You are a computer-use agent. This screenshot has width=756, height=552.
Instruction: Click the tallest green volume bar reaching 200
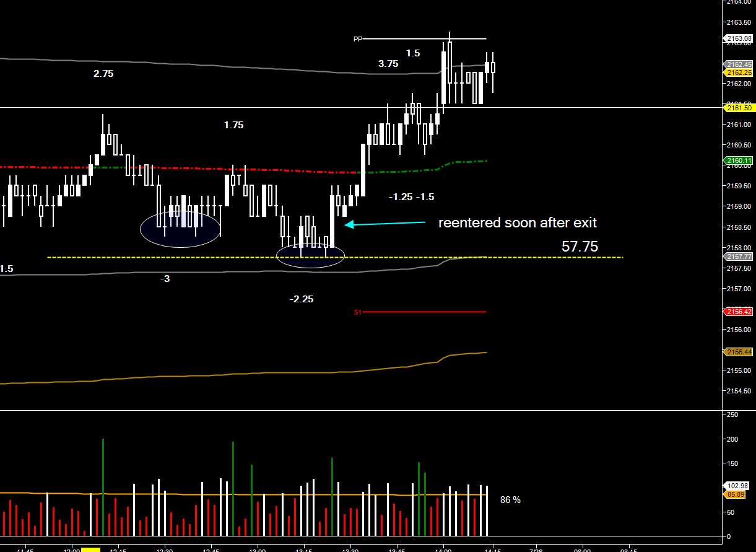tap(103, 487)
